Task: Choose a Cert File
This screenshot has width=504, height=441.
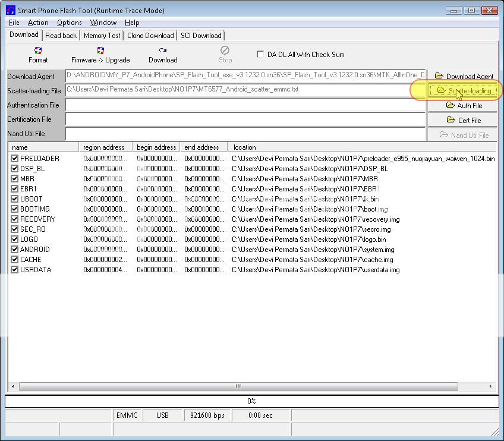Action: click(x=463, y=120)
